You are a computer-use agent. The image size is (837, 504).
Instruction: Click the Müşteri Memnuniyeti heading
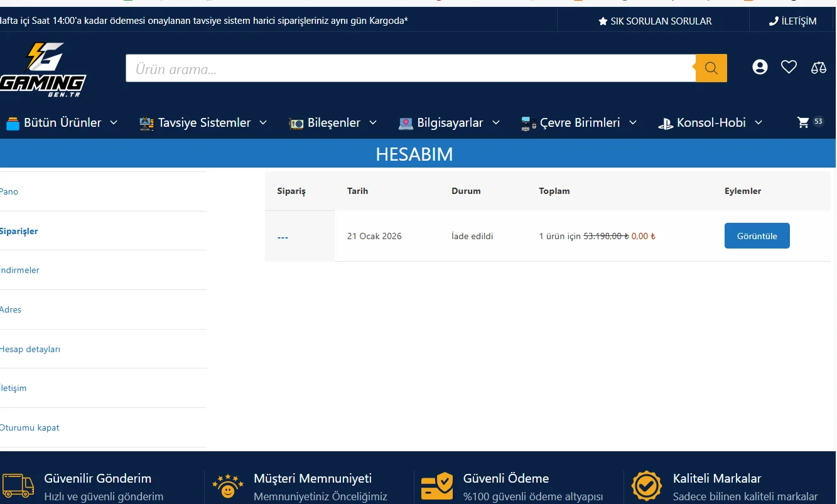pos(313,478)
